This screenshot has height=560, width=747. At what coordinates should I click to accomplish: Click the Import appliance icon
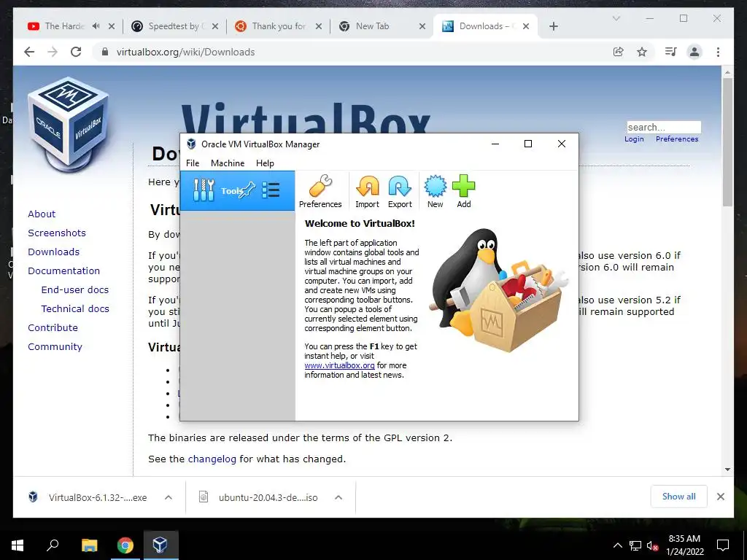[368, 186]
